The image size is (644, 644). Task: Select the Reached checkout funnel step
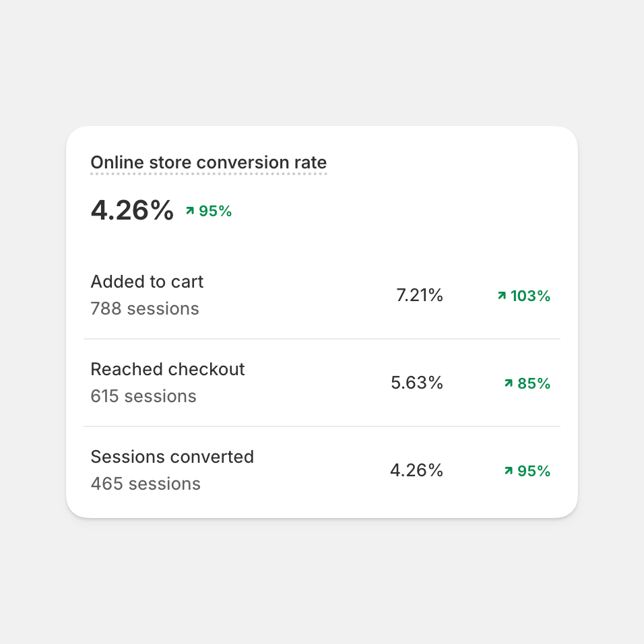coord(167,369)
